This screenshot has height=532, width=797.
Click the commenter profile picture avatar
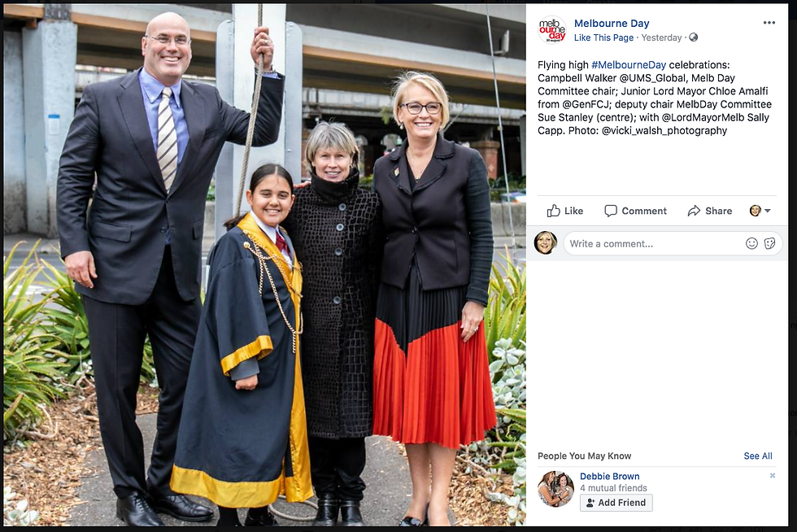tap(546, 242)
